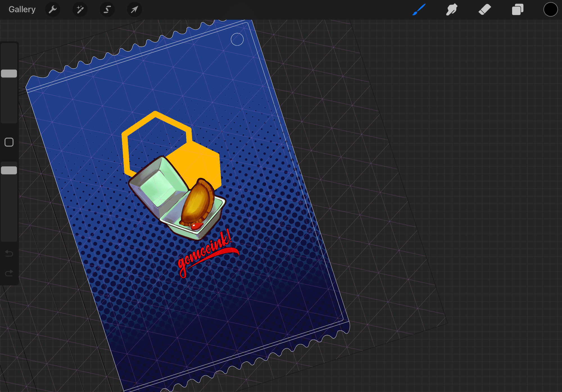This screenshot has width=562, height=392.
Task: Open the black color swatch picker
Action: tap(550, 10)
